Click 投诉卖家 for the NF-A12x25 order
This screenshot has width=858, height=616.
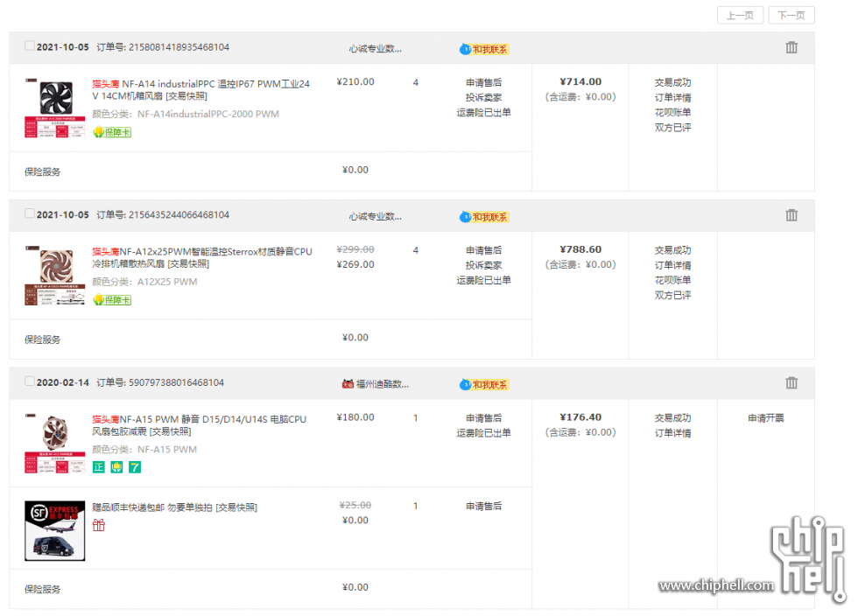[x=483, y=265]
